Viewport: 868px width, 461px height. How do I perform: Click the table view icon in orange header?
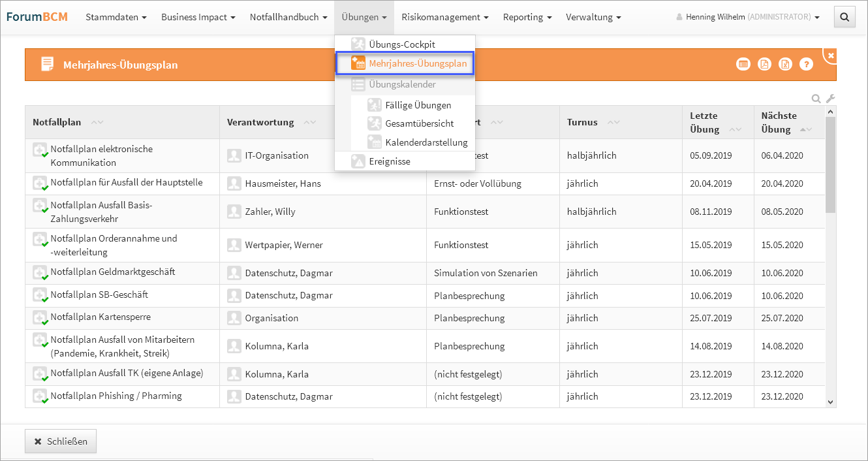pos(743,64)
